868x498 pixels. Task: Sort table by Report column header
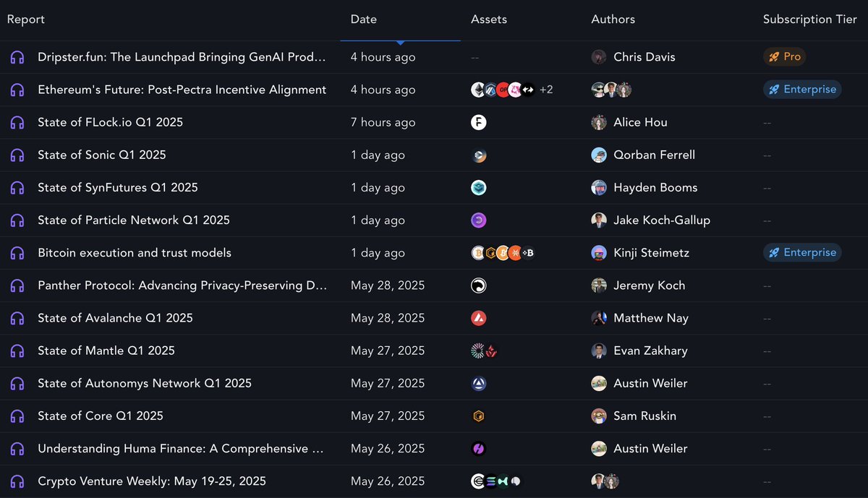click(x=26, y=20)
